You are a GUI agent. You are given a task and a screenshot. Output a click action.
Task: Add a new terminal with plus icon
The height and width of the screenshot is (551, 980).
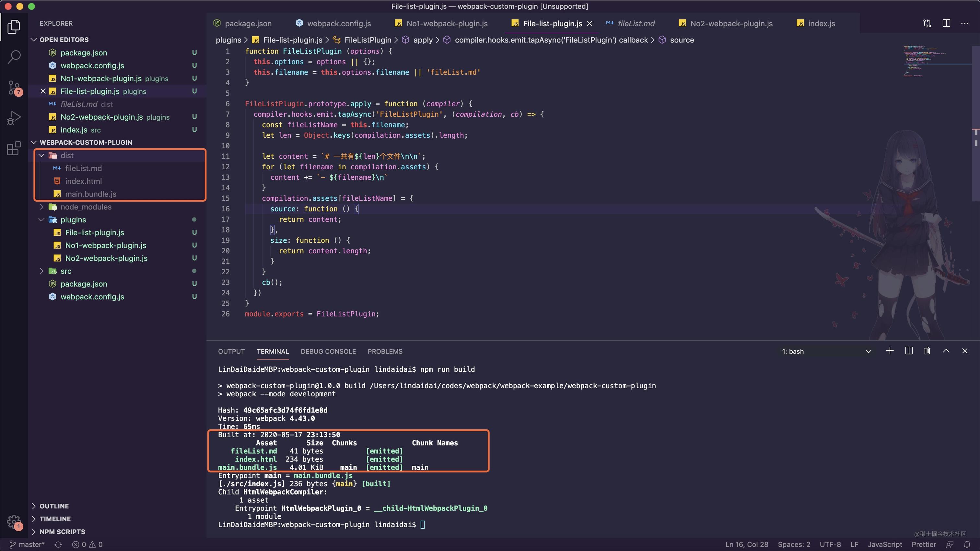point(890,351)
